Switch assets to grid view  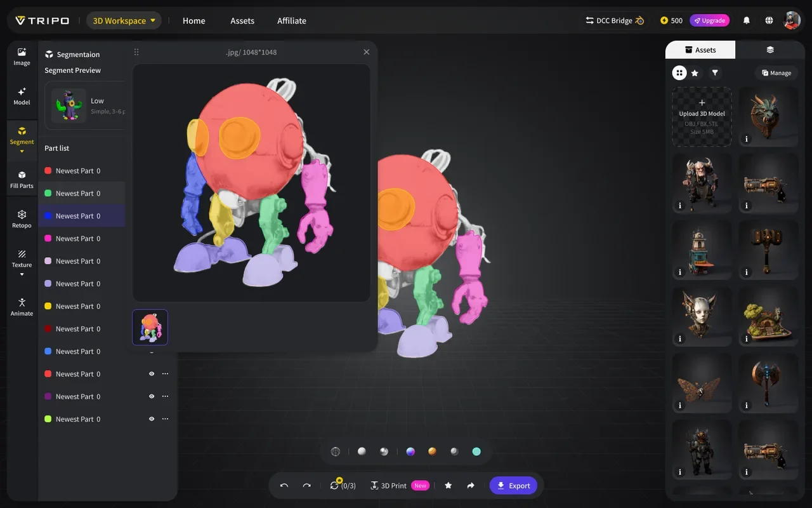coord(679,73)
